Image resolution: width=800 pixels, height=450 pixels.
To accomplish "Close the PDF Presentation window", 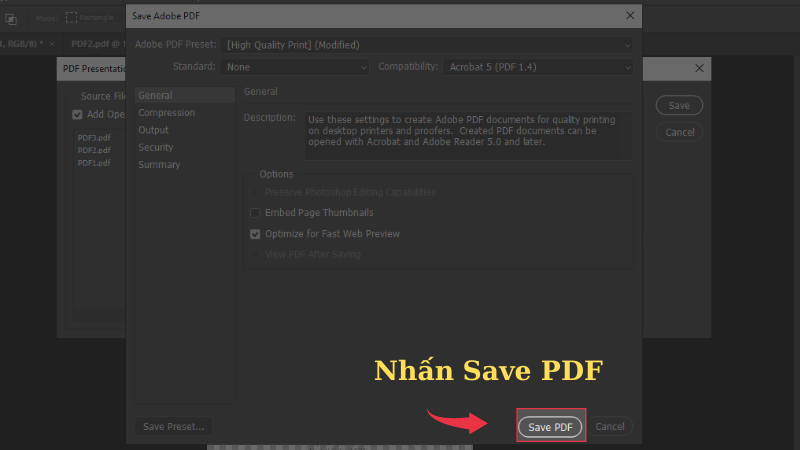I will [x=699, y=68].
